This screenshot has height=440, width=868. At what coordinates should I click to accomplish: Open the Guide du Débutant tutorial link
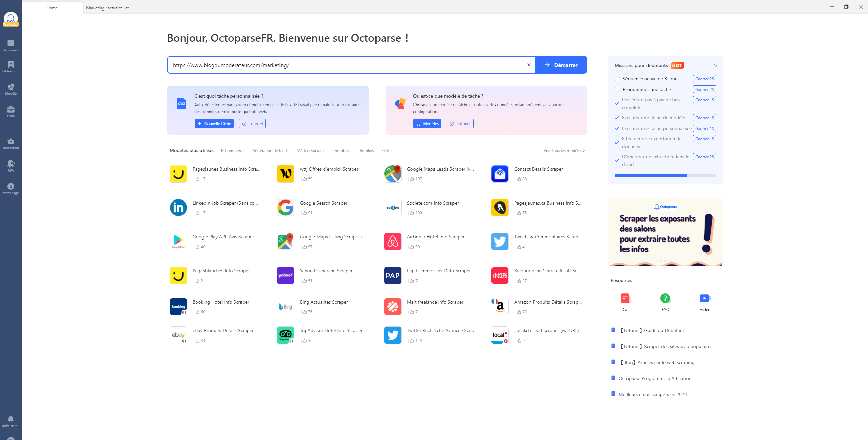[651, 330]
